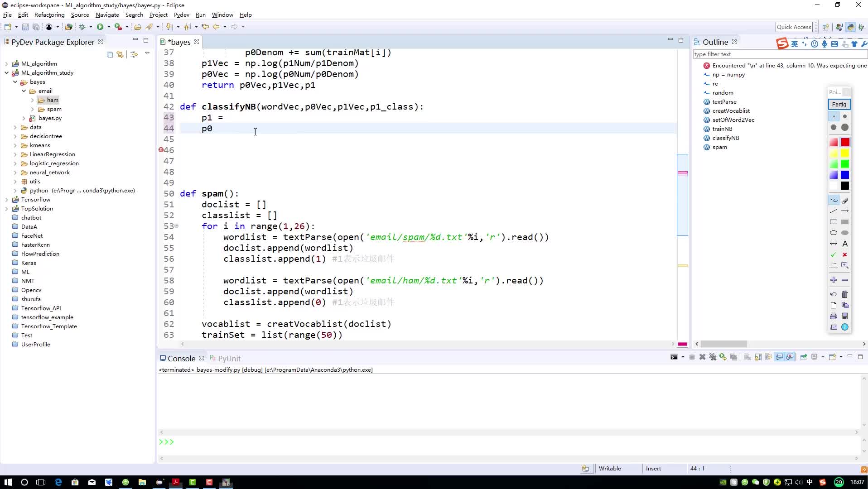Toggle Scroll Lock in the Console toolbar
This screenshot has height=489, width=868.
click(758, 357)
